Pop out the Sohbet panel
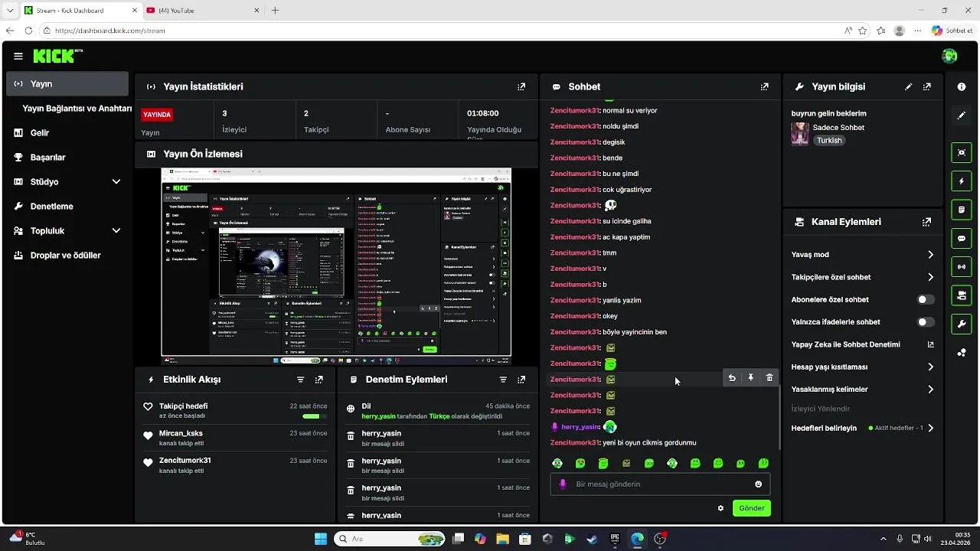 pos(764,87)
